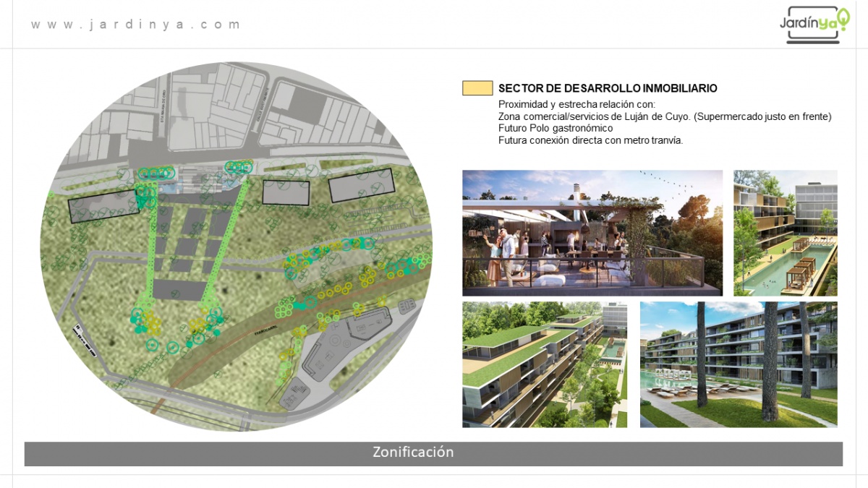
Task: Select the tall narrow pool courtyard rendering
Action: point(785,233)
